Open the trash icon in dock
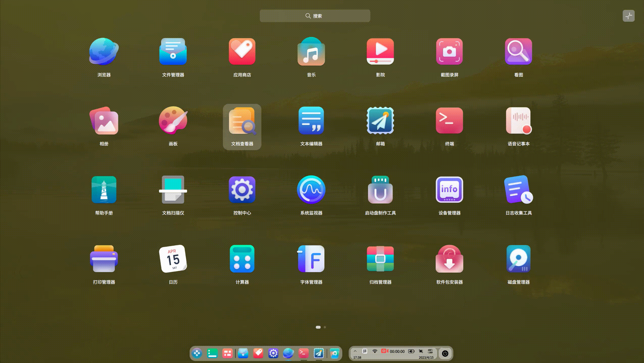Viewport: 644px width, 363px height. tap(334, 353)
